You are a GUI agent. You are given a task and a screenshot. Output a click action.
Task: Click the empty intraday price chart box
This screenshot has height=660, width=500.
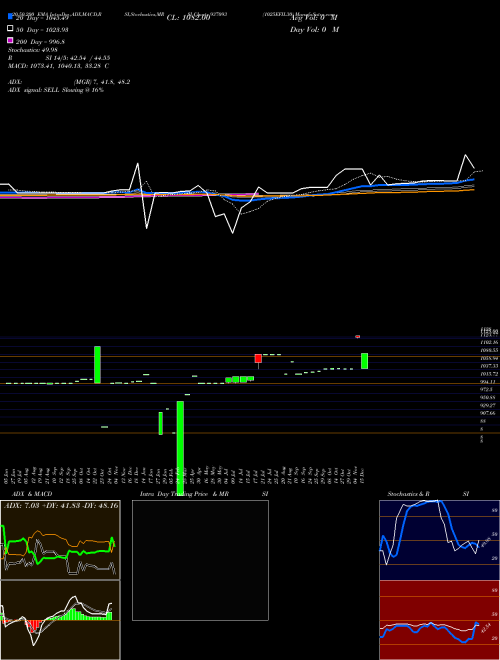point(200,560)
